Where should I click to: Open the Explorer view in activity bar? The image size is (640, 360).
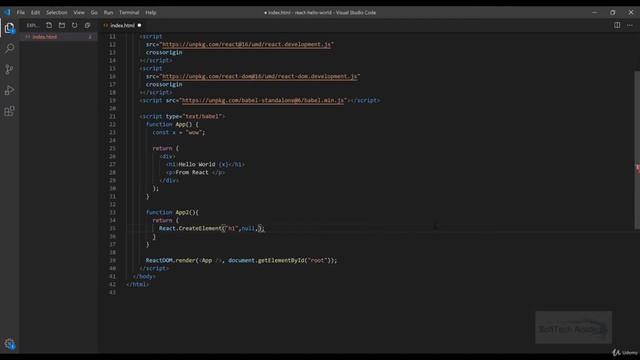[9, 28]
